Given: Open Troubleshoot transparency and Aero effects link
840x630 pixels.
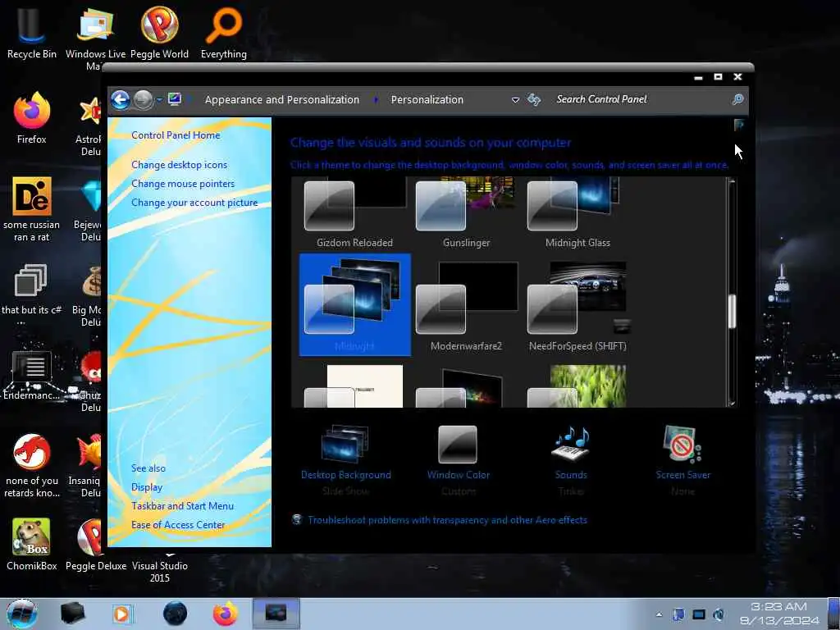Looking at the screenshot, I should click(447, 520).
